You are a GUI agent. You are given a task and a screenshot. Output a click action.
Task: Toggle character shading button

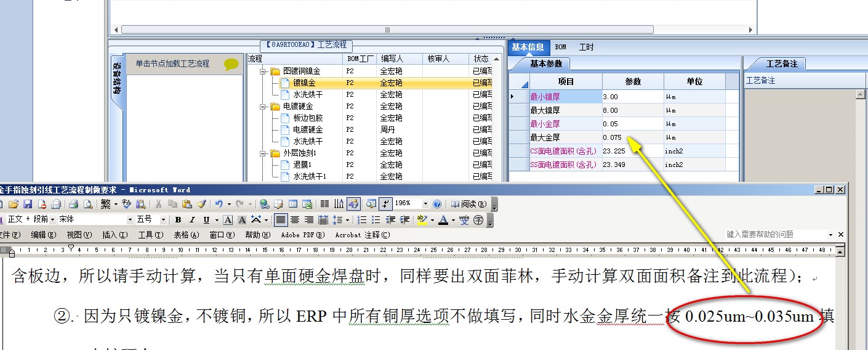(x=242, y=220)
